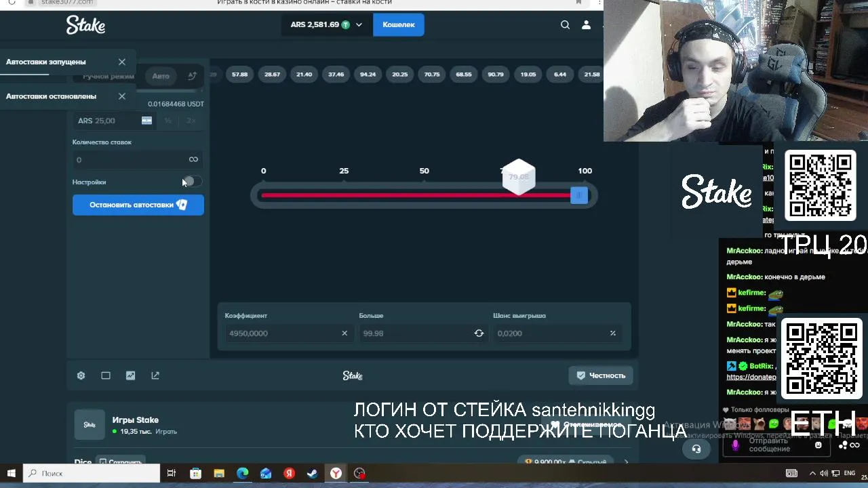Select result chip 21.40

(304, 74)
